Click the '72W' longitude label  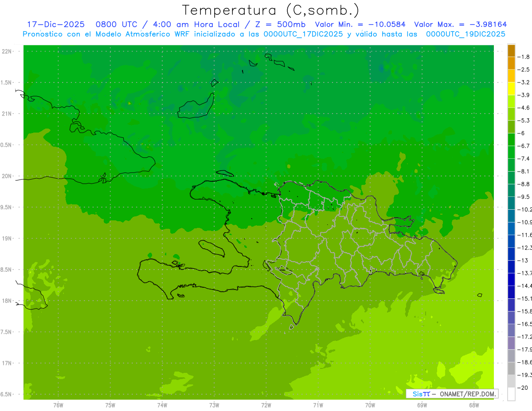(x=266, y=405)
